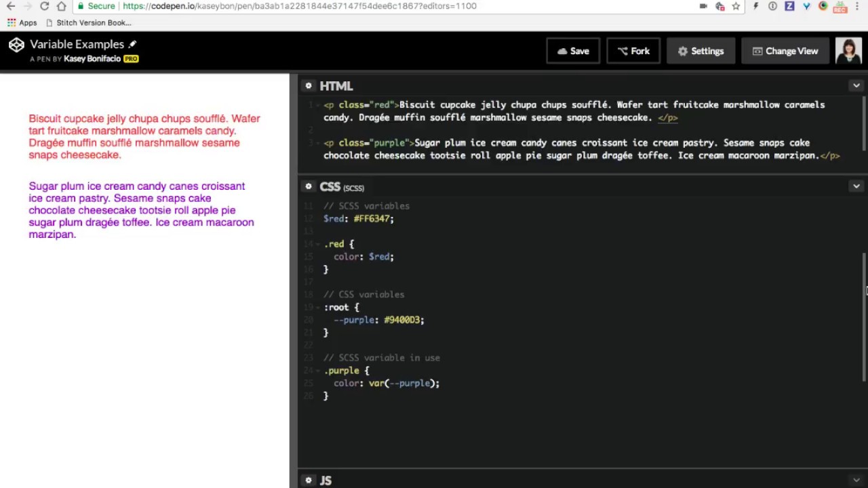Image resolution: width=868 pixels, height=488 pixels.
Task: Go to the browser home page icon
Action: coord(61,6)
